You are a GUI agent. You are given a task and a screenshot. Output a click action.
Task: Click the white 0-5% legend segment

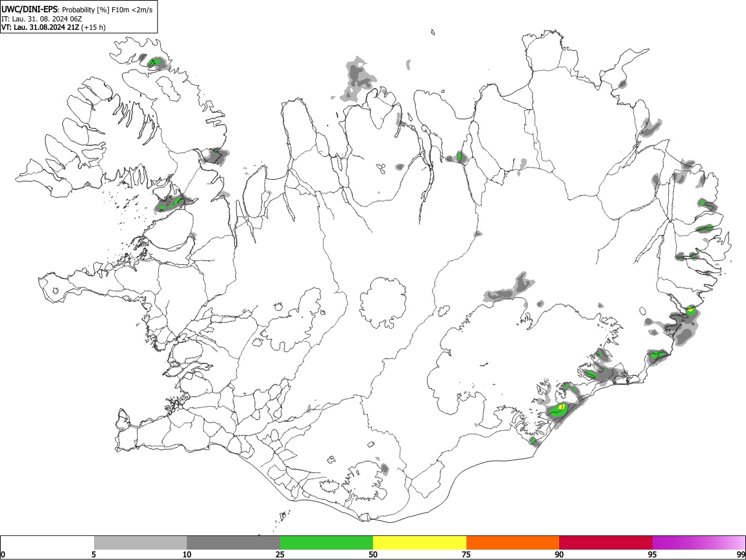pos(47,542)
